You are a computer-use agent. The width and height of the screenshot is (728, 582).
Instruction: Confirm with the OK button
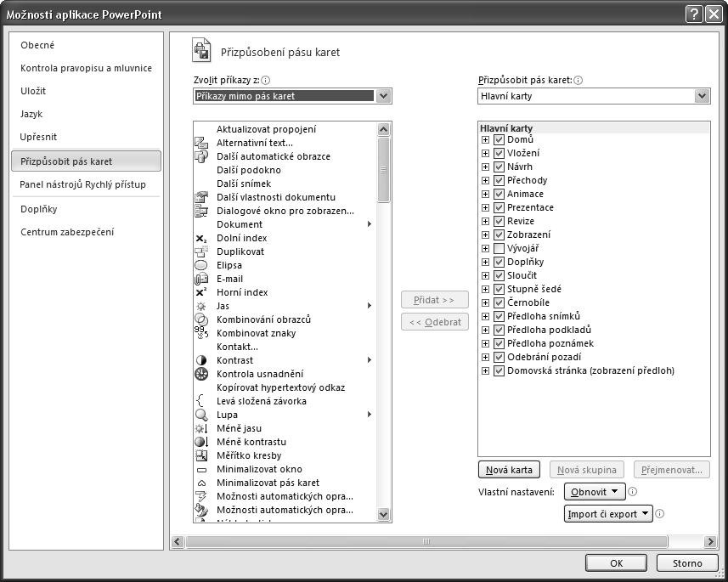616,563
